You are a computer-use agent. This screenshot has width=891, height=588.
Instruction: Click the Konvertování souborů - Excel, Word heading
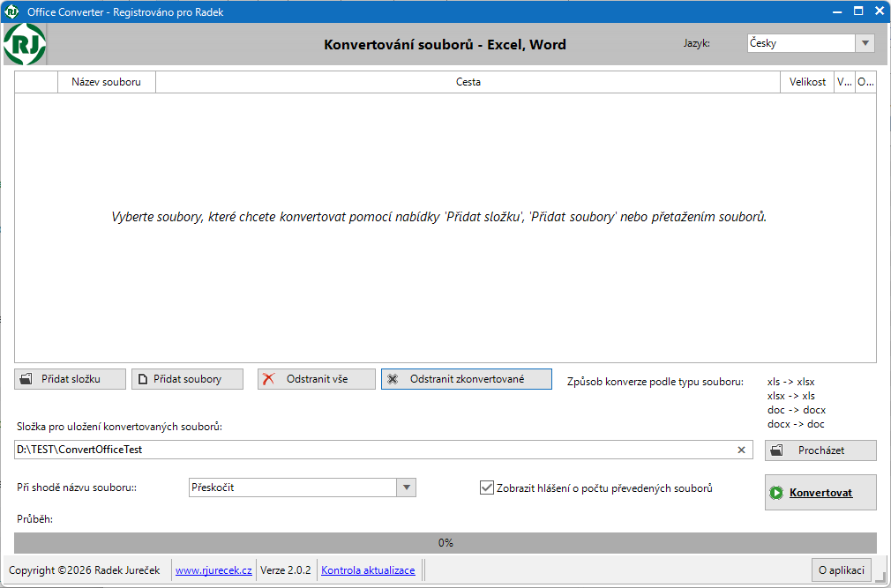pyautogui.click(x=445, y=44)
